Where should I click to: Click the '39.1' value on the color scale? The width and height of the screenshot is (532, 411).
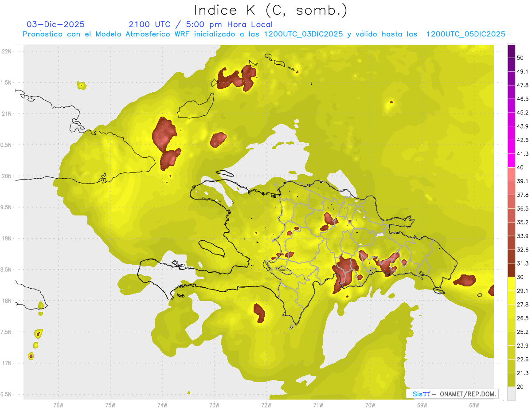point(522,181)
